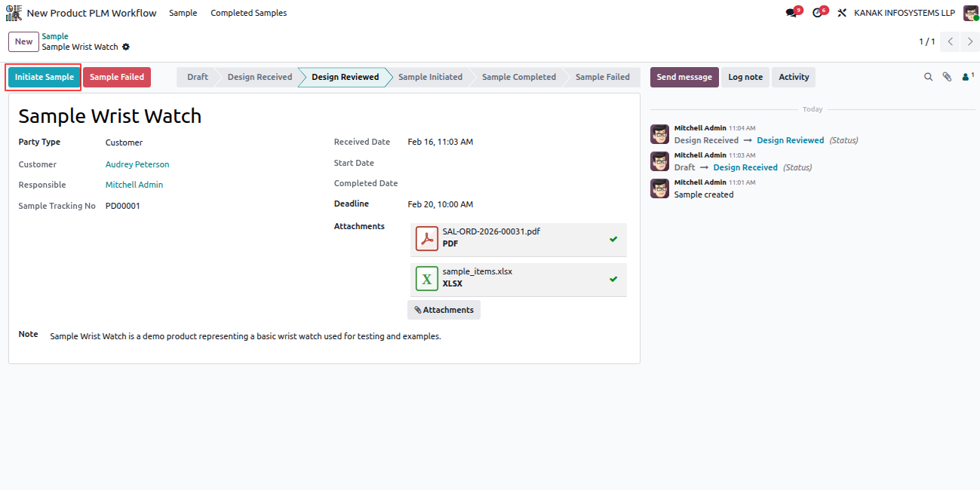Select the Draft status stage
The width and height of the screenshot is (980, 490).
[198, 77]
